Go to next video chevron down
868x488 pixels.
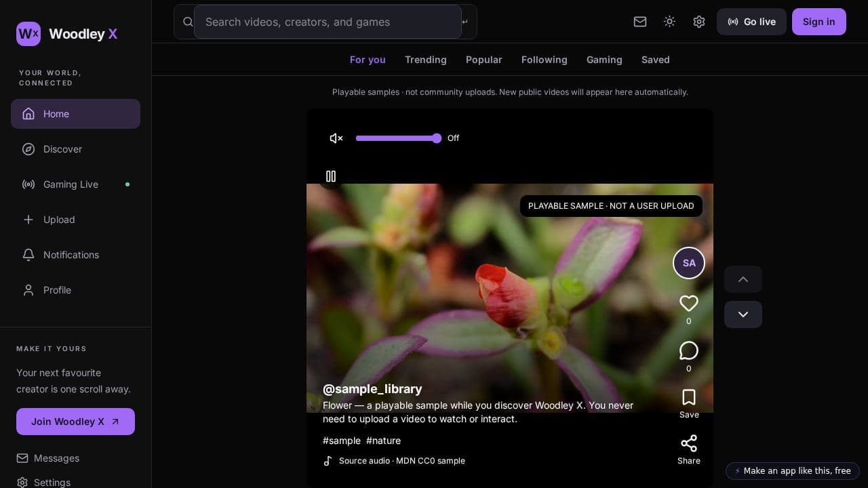pyautogui.click(x=743, y=314)
